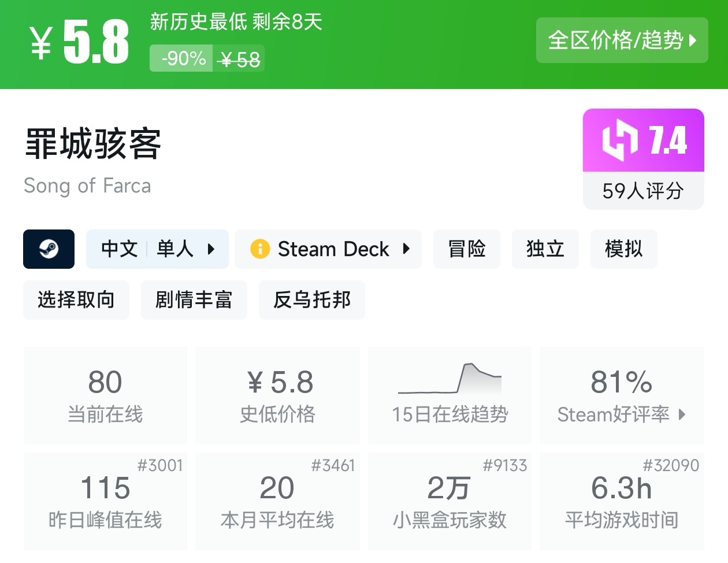This screenshot has height=563, width=728.
Task: Select the 独立 genre tag
Action: coord(545,249)
